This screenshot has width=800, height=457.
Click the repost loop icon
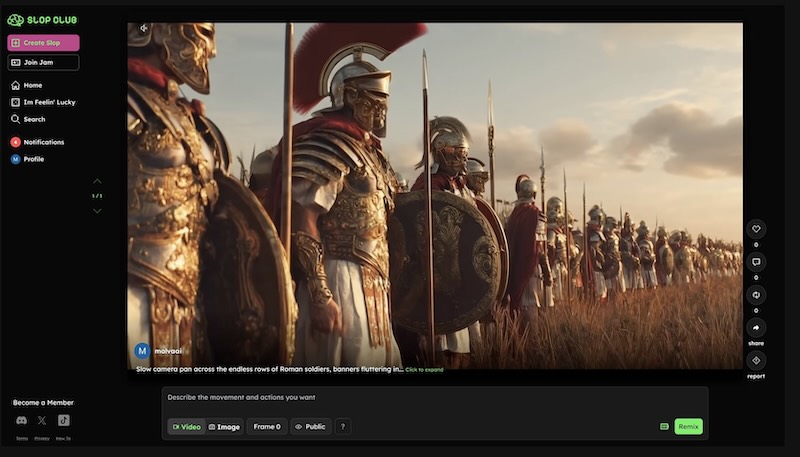(x=756, y=295)
